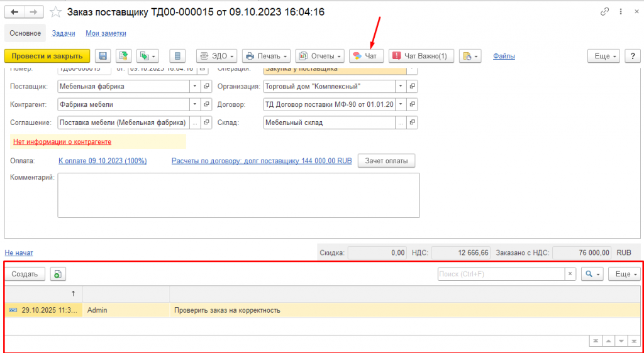Create task by copying with the green-plus icon
This screenshot has height=353, width=644.
pyautogui.click(x=58, y=274)
